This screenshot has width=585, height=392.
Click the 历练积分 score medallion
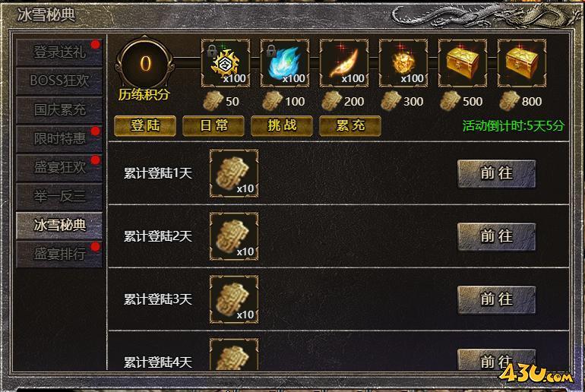145,64
